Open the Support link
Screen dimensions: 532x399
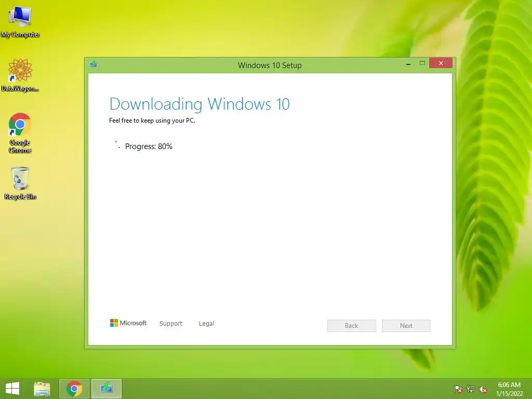(170, 323)
